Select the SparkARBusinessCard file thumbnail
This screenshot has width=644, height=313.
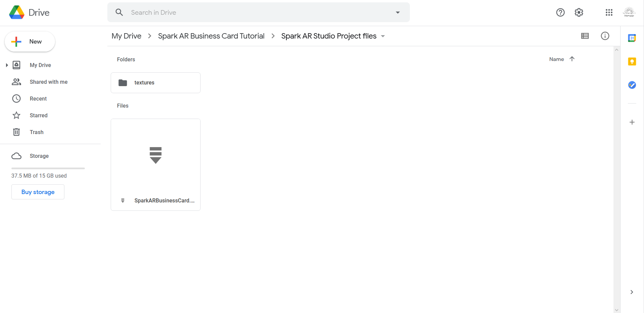pyautogui.click(x=156, y=155)
